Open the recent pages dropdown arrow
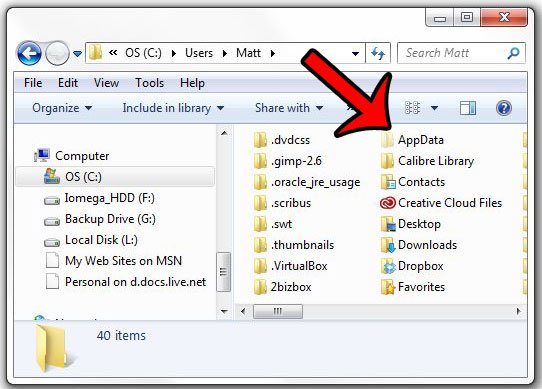Image resolution: width=542 pixels, height=389 pixels. [x=77, y=54]
